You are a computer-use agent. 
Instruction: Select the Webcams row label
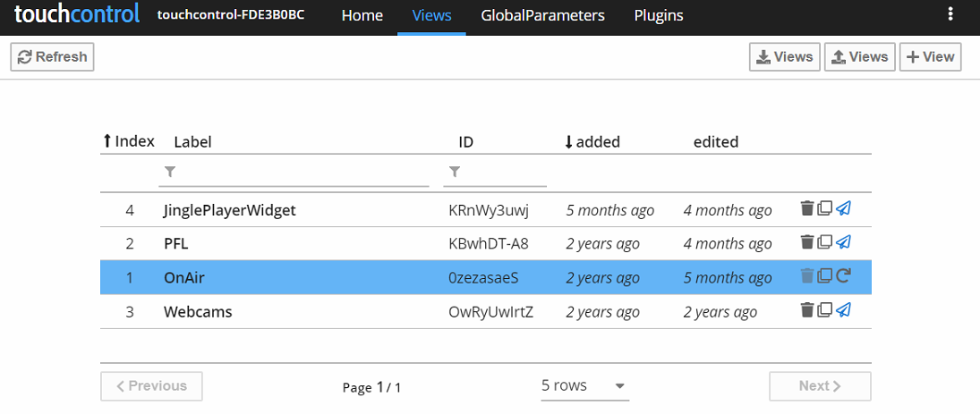(197, 312)
